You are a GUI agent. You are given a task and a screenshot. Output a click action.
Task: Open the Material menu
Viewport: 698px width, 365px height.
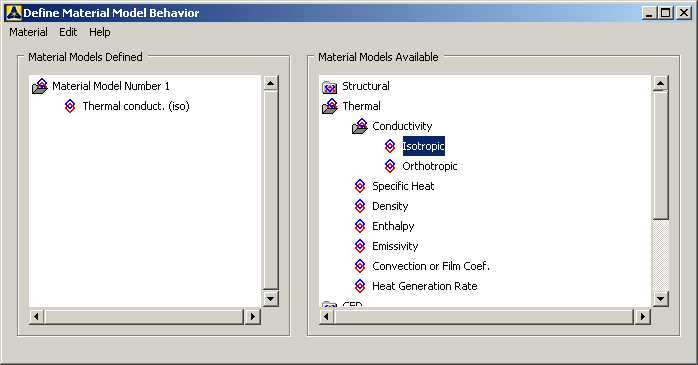pos(28,32)
